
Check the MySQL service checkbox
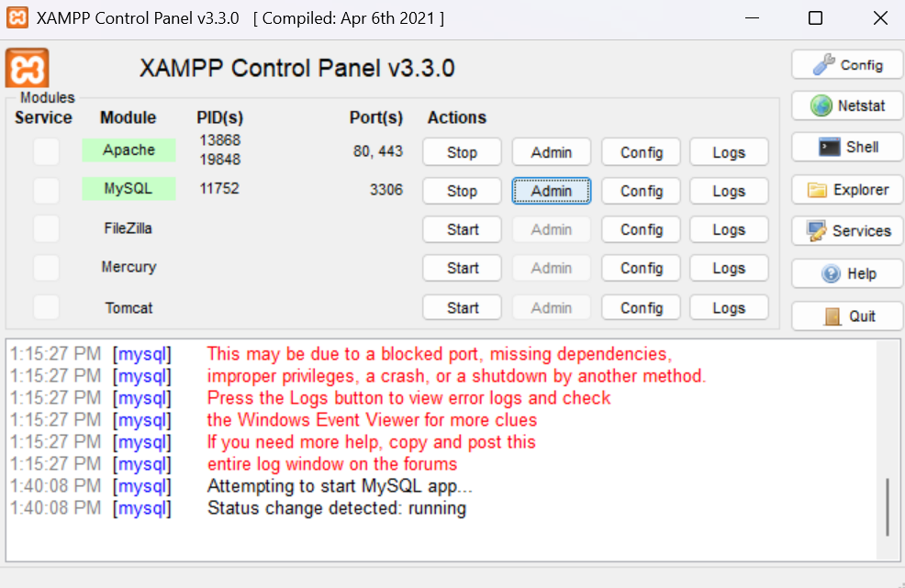[x=46, y=190]
